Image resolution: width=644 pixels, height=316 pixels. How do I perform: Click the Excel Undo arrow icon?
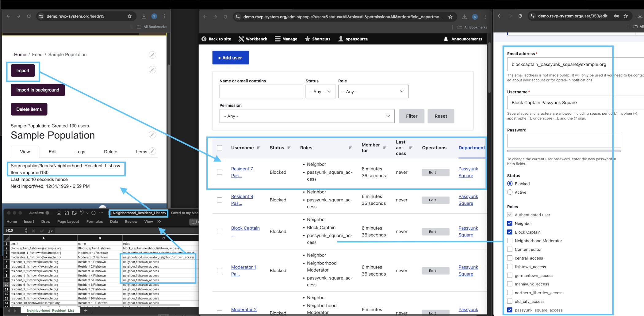(82, 213)
